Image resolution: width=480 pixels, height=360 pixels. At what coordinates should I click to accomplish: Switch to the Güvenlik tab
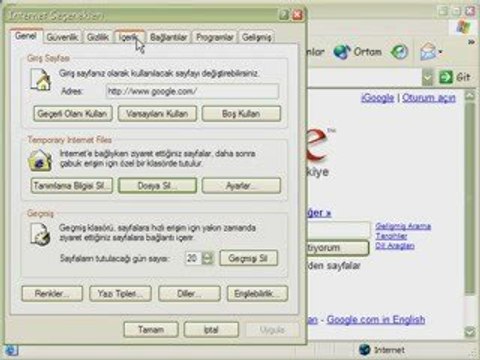tap(62, 37)
